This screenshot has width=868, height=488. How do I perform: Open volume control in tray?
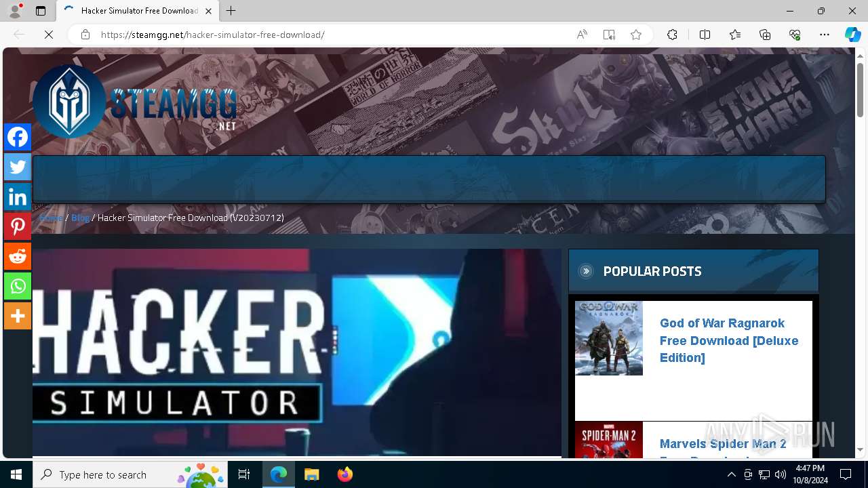[x=781, y=474]
